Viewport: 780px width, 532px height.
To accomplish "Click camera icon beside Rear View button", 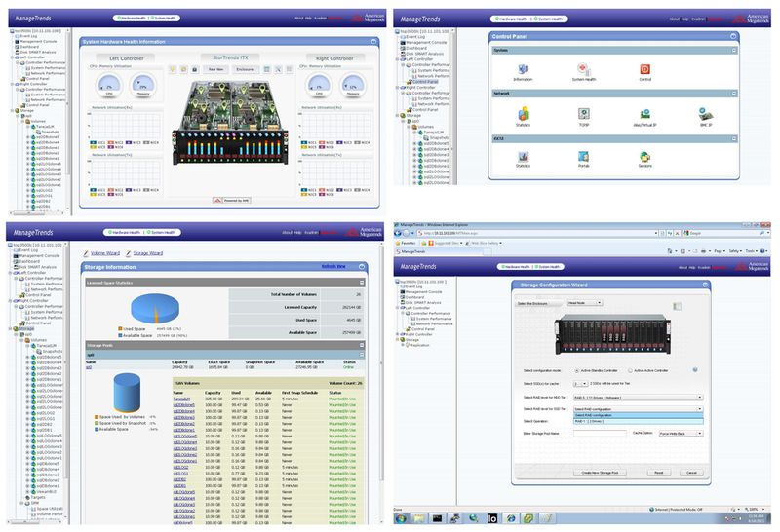I will (194, 69).
